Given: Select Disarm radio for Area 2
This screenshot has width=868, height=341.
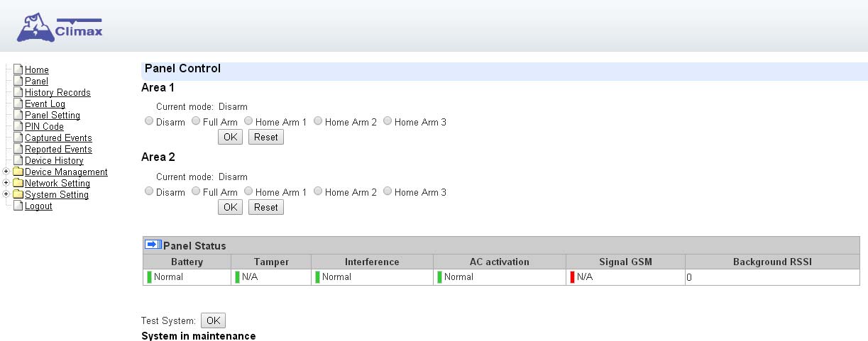Looking at the screenshot, I should click(x=149, y=191).
